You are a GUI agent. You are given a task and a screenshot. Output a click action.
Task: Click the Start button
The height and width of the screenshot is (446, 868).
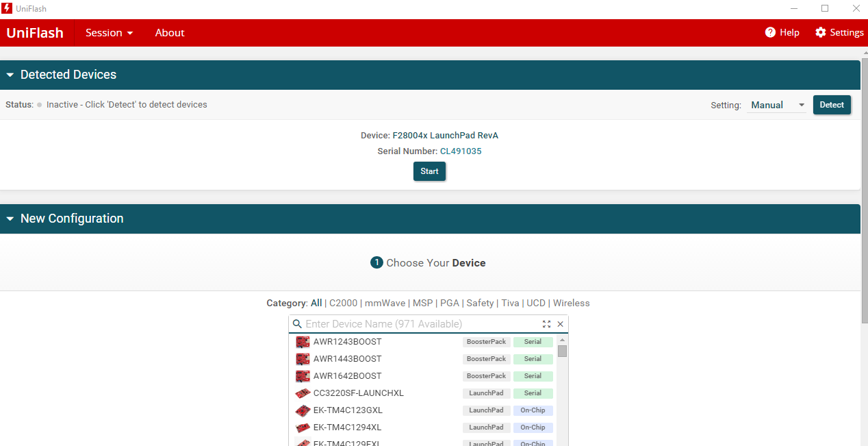tap(429, 171)
